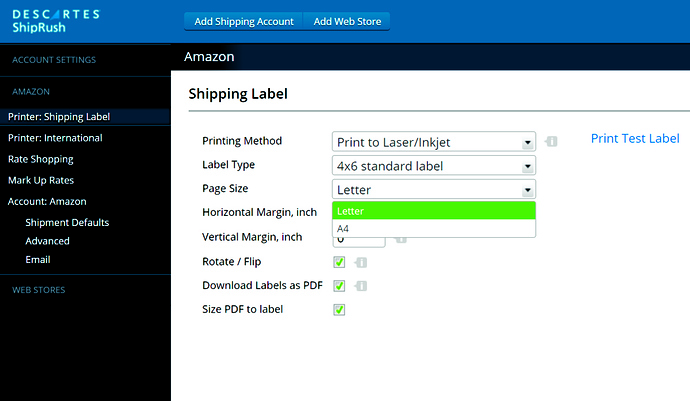Image resolution: width=690 pixels, height=401 pixels.
Task: Click info icon beside Rotate / Flip
Action: (x=360, y=263)
